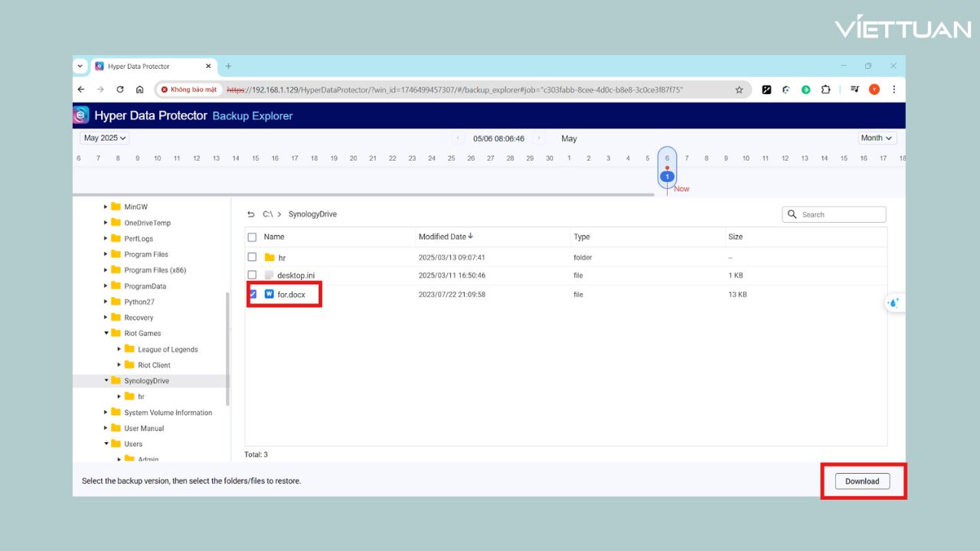Image resolution: width=980 pixels, height=551 pixels.
Task: Click the C:\ breadcrumb link
Action: pos(267,214)
